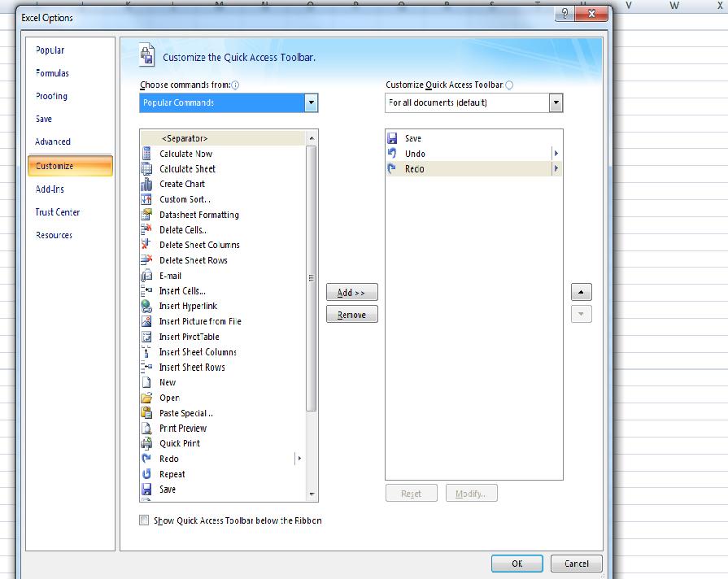Screen dimensions: 728x579
Task: Select the Redo icon in commands list
Action: [x=146, y=459]
